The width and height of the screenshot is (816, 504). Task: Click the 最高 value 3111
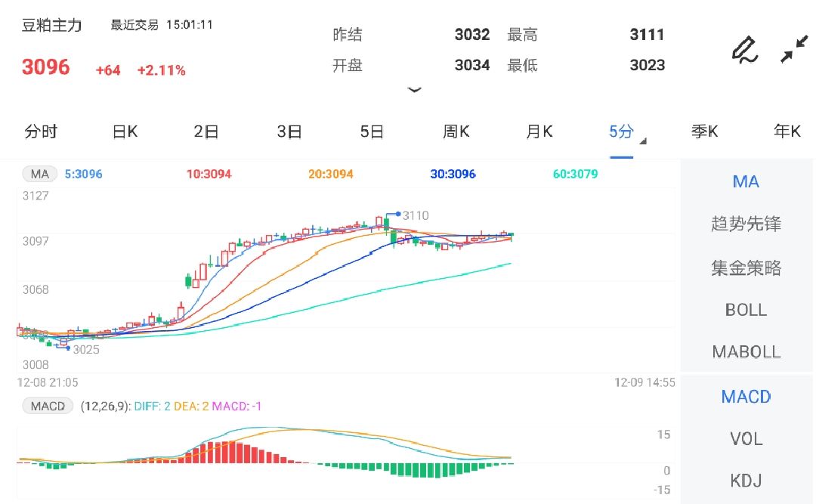(x=647, y=34)
